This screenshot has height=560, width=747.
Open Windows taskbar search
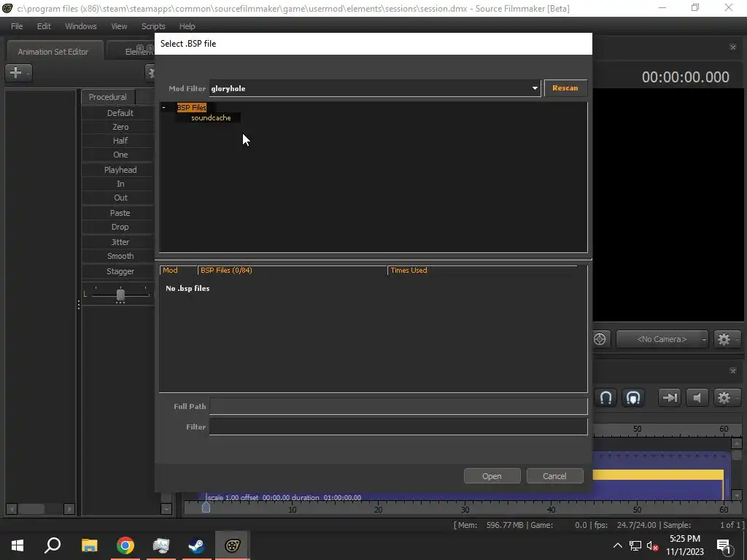click(x=53, y=545)
